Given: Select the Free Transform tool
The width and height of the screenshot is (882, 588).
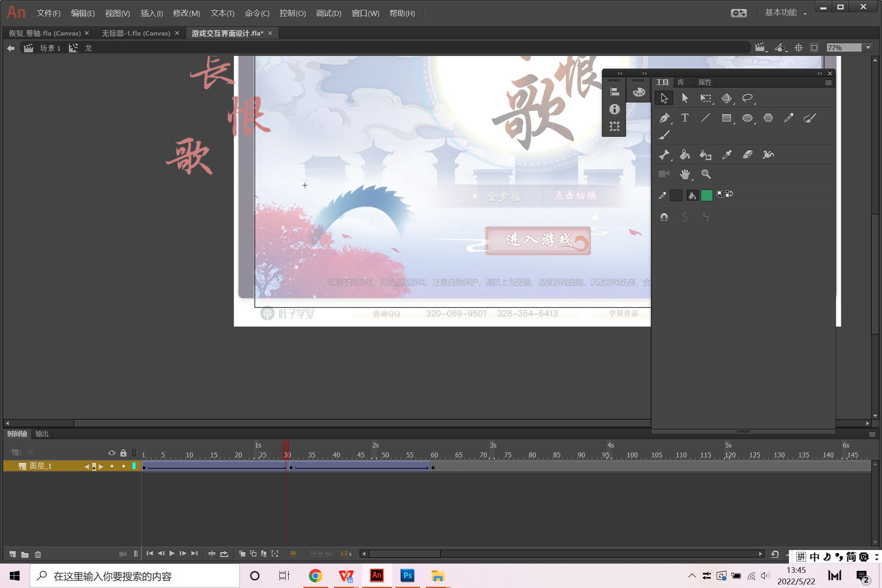Looking at the screenshot, I should click(x=705, y=98).
